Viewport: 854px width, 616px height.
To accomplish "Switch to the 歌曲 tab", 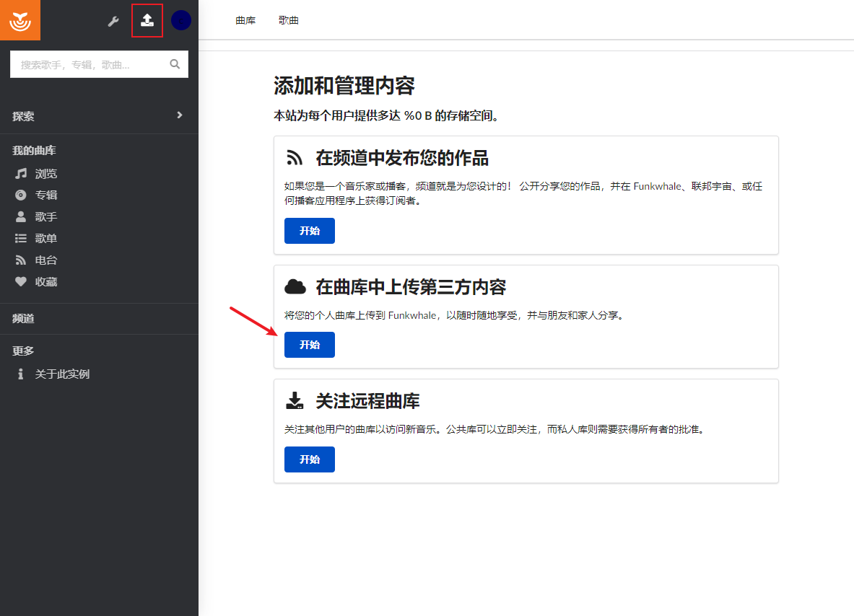I will (289, 20).
